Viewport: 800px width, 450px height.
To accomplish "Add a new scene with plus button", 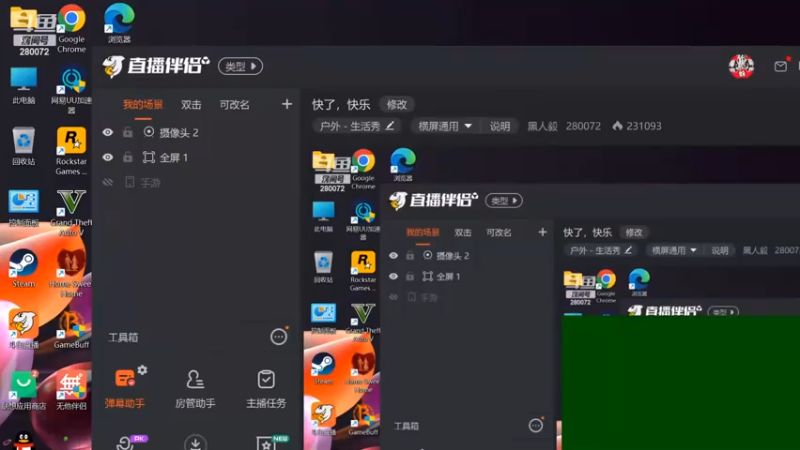I will click(x=287, y=105).
